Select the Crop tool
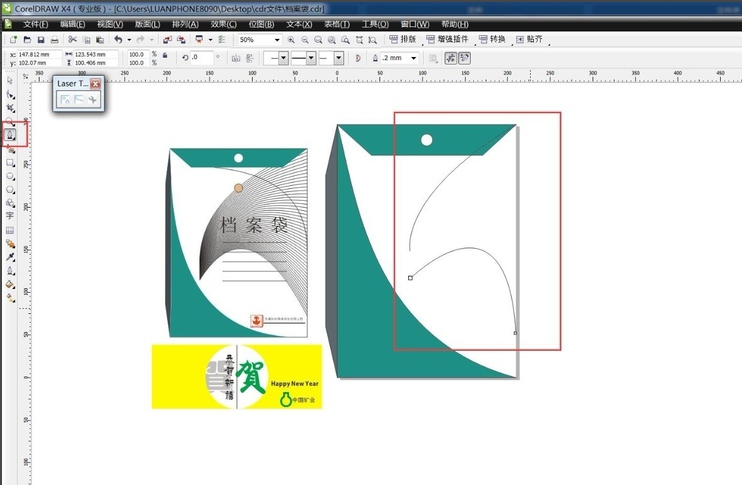Screen dimensions: 742x485 10,107
